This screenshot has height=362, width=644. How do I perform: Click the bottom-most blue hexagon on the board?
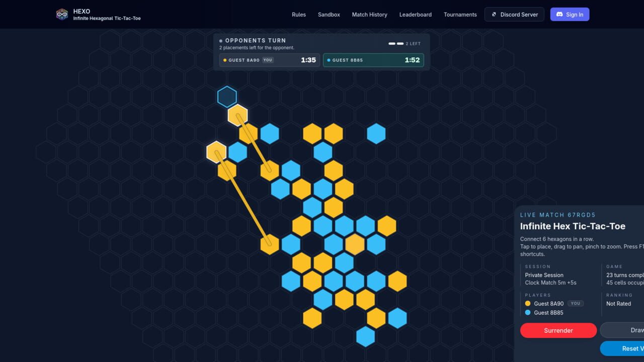pyautogui.click(x=365, y=336)
